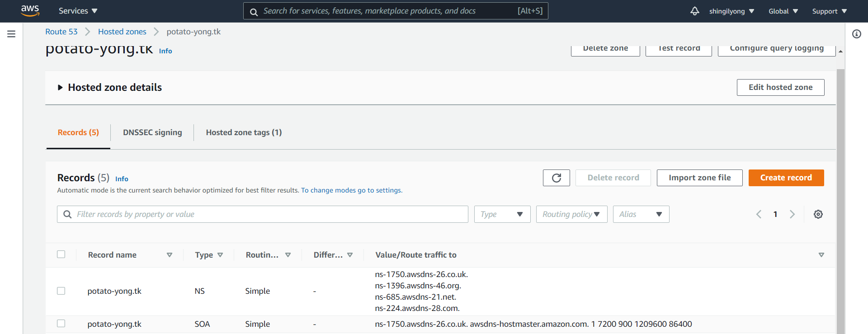The width and height of the screenshot is (868, 334).
Task: Sort by Differentiator column arrow
Action: [x=350, y=255]
